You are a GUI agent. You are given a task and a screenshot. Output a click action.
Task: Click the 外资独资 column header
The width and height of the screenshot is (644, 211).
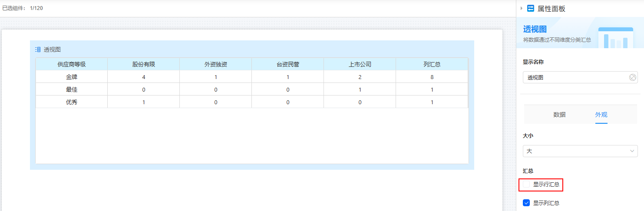click(216, 64)
